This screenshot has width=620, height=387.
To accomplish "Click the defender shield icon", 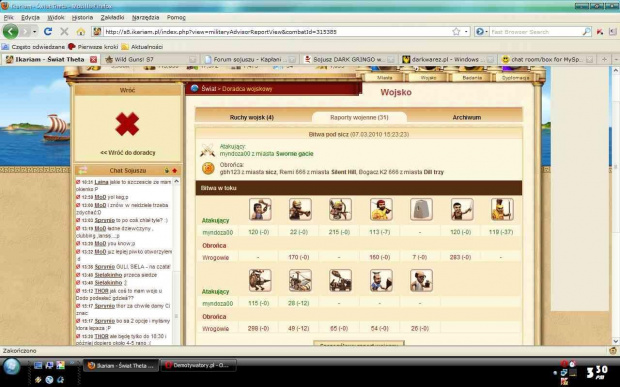I will 208,169.
